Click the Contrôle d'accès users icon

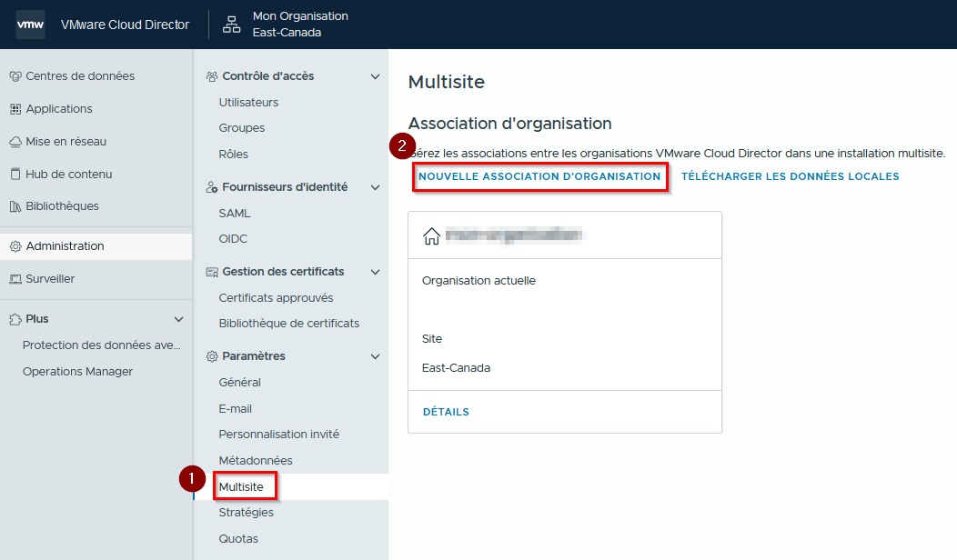[212, 76]
